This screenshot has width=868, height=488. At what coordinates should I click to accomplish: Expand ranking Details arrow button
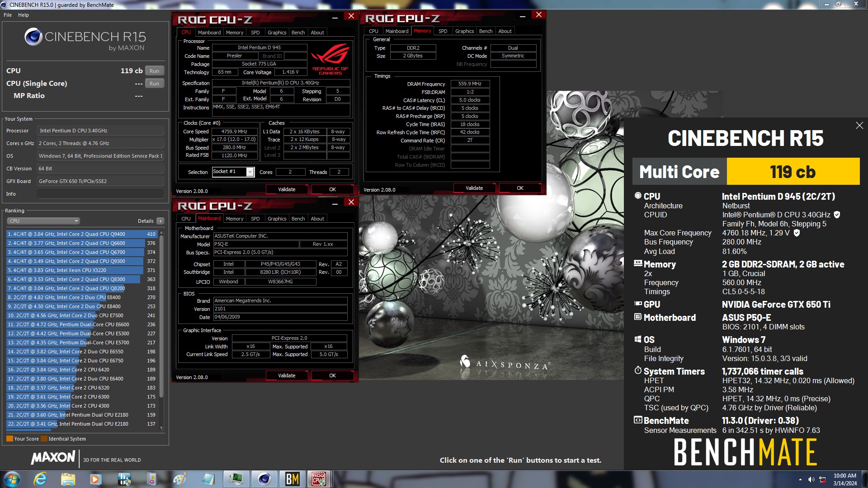(160, 221)
